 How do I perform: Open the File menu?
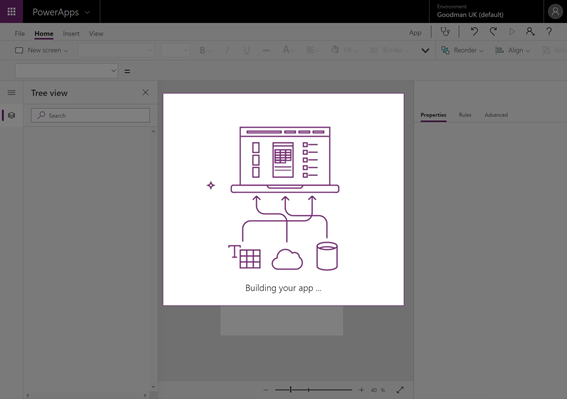tap(20, 33)
